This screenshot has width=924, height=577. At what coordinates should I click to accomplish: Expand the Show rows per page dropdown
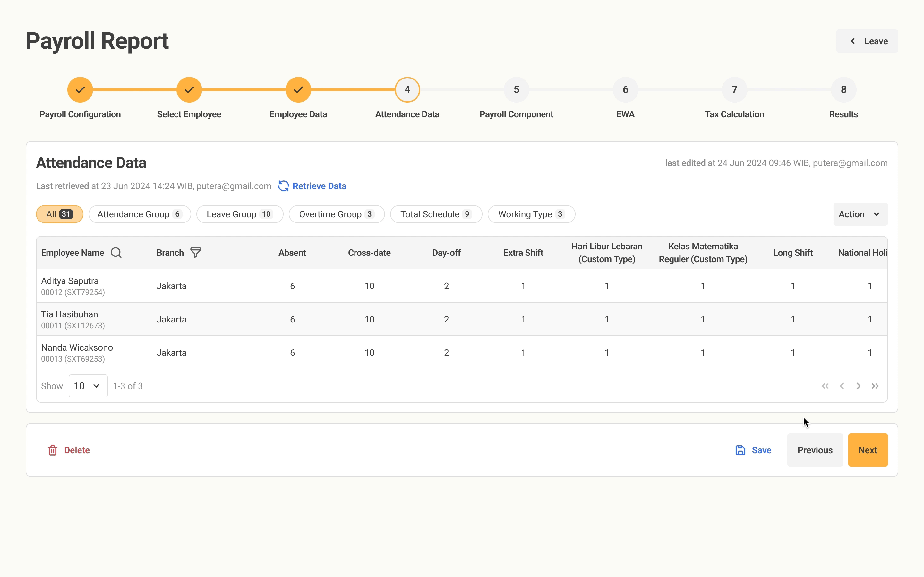[x=88, y=386]
